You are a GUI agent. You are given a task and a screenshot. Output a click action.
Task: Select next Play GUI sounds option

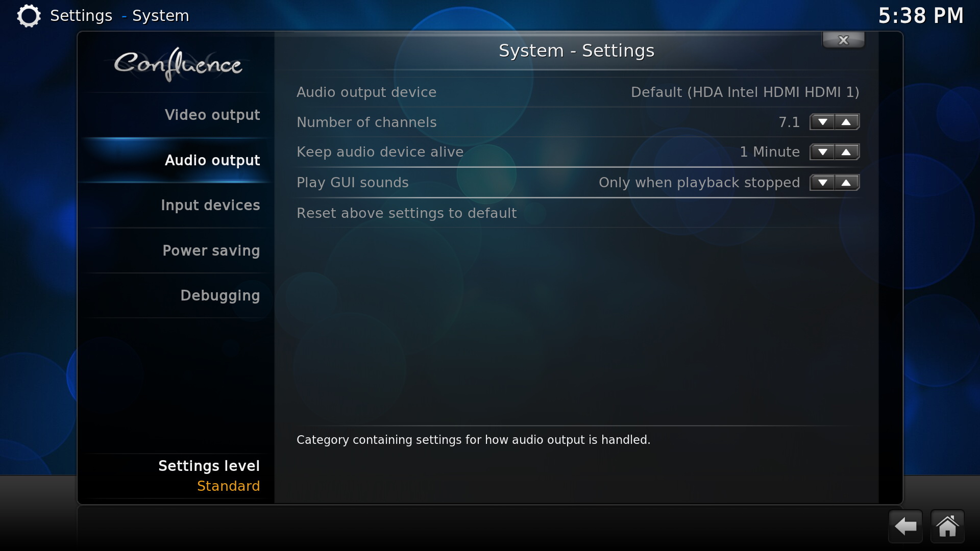847,183
